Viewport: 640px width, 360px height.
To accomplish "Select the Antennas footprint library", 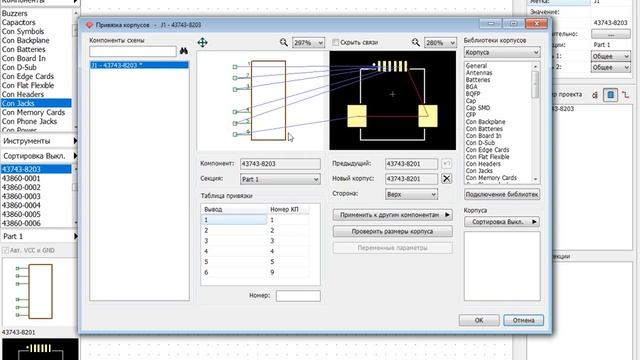I will coord(479,73).
